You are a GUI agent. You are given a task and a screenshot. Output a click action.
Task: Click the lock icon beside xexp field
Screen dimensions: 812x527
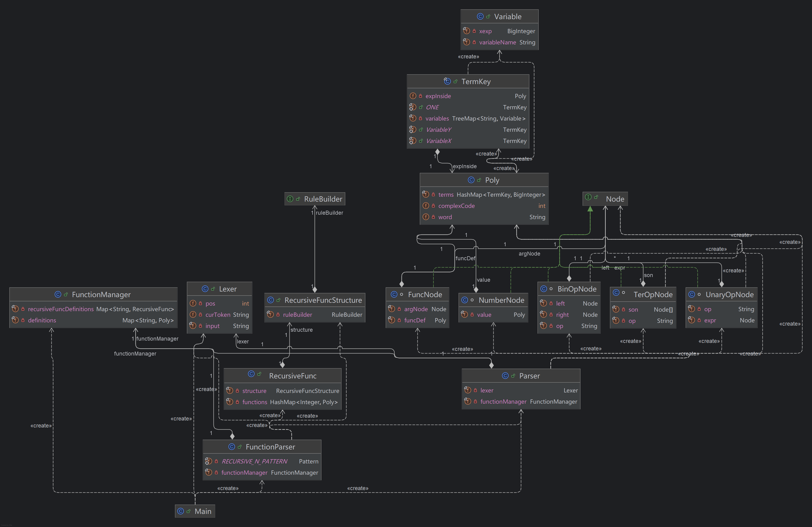pyautogui.click(x=474, y=31)
